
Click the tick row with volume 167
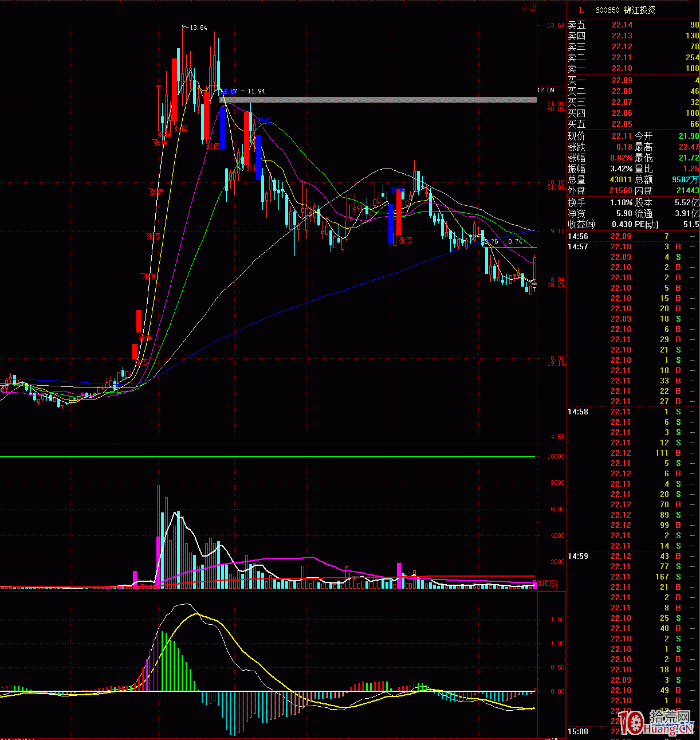[633, 577]
